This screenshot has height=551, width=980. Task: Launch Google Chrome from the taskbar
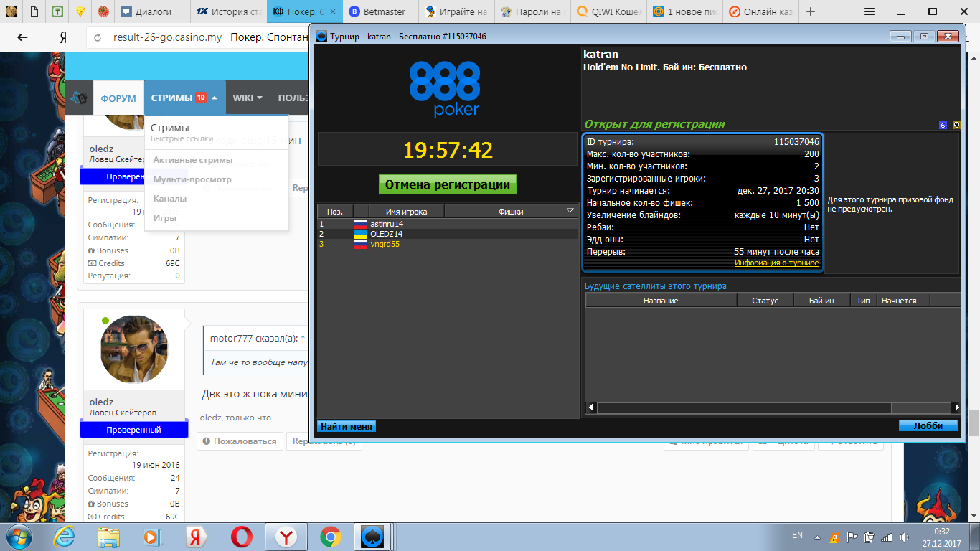click(x=331, y=537)
